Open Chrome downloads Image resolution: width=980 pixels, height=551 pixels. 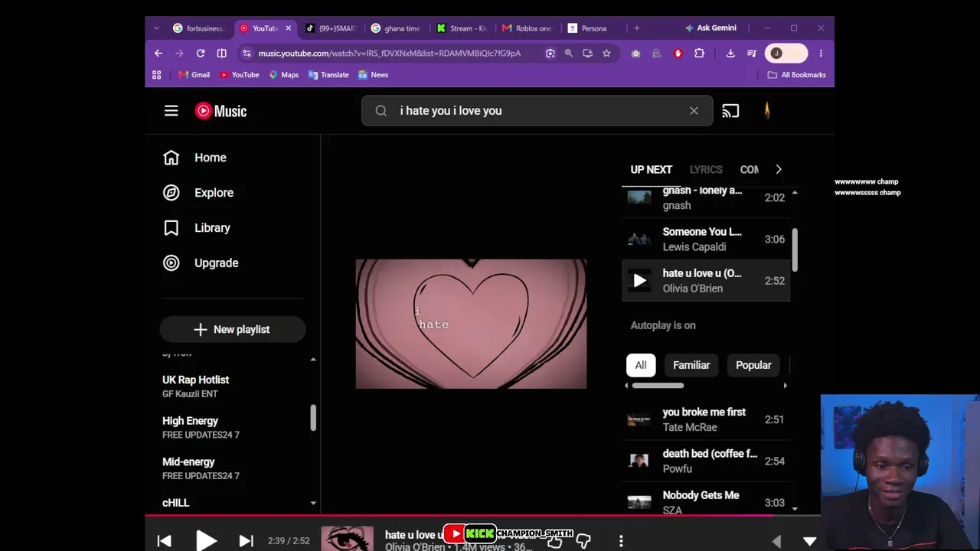click(x=730, y=54)
